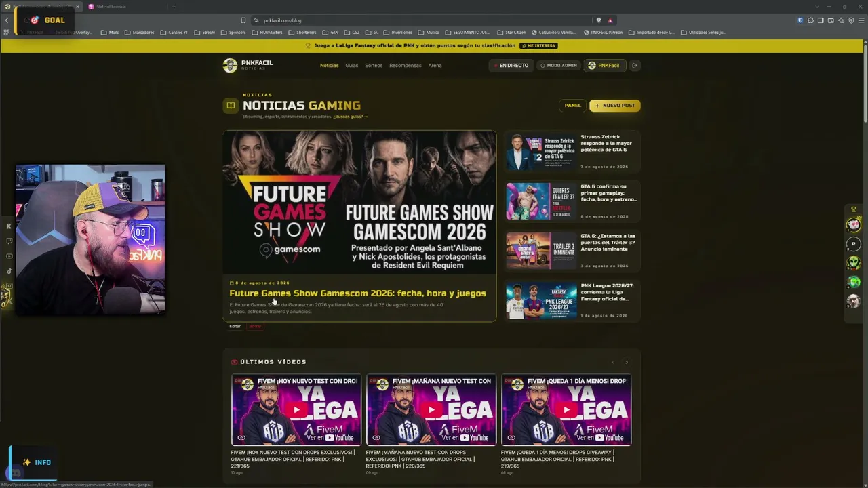Open the Strauss Zelnick article thumbnail
The height and width of the screenshot is (488, 868).
541,152
